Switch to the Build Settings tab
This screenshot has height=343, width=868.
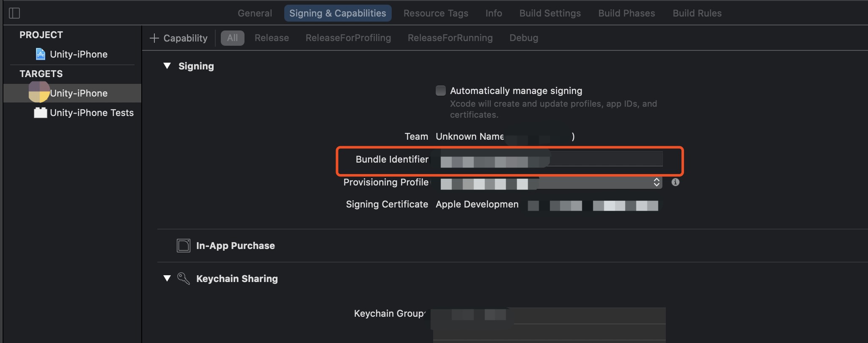point(550,13)
